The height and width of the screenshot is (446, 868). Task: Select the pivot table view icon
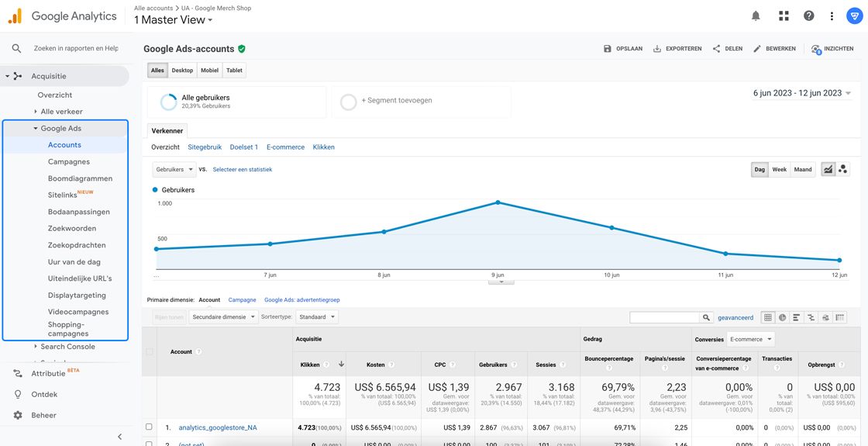click(x=840, y=317)
